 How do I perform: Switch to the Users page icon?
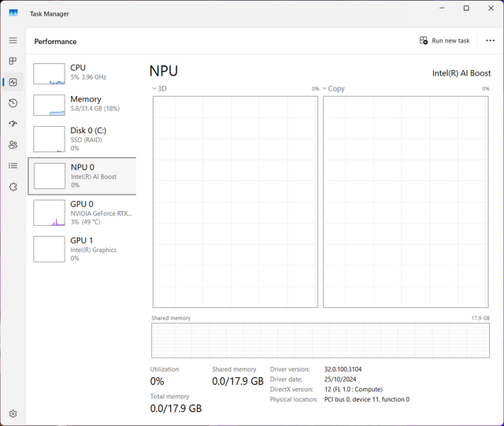[x=13, y=145]
